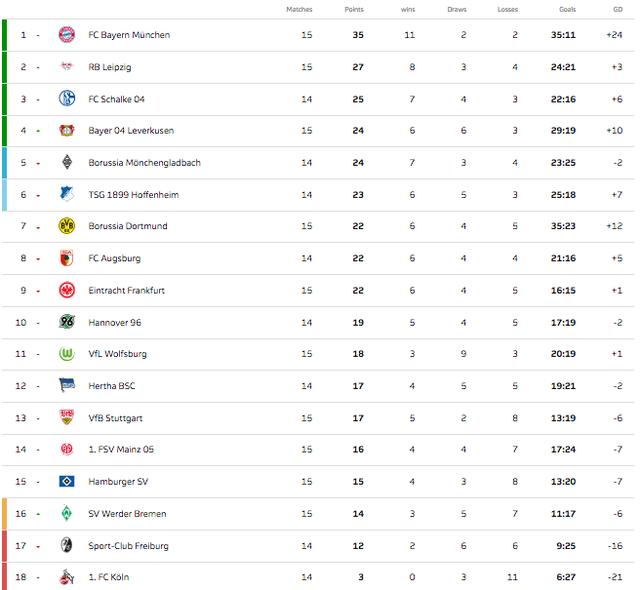Image resolution: width=640 pixels, height=590 pixels.
Task: Open TSG 1899 Hoffenheim team link
Action: point(133,195)
